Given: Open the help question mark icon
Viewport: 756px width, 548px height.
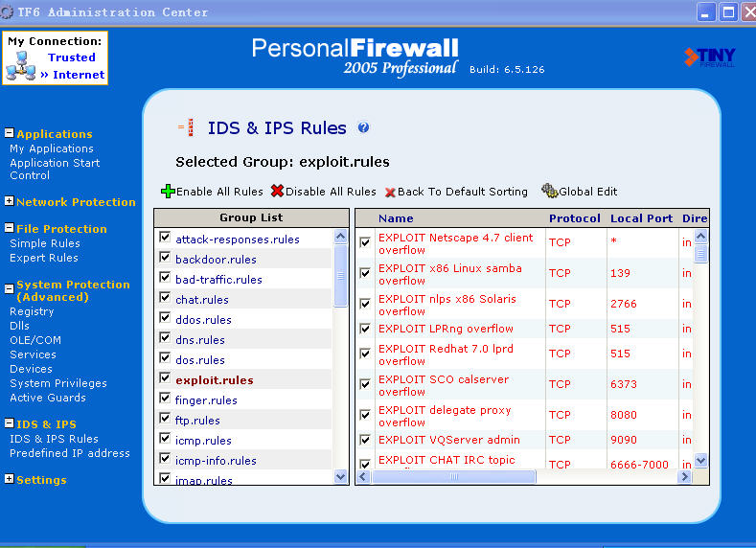Looking at the screenshot, I should (363, 127).
